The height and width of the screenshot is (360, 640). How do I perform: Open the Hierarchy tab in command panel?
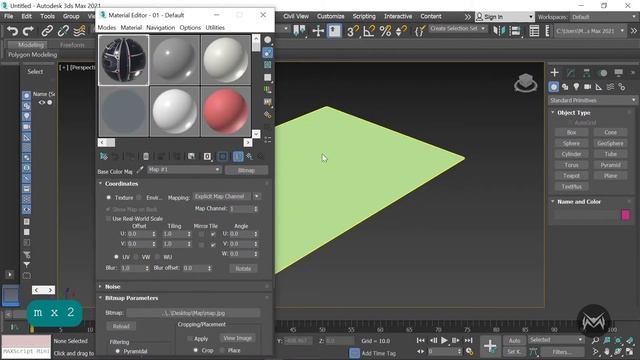[587, 73]
